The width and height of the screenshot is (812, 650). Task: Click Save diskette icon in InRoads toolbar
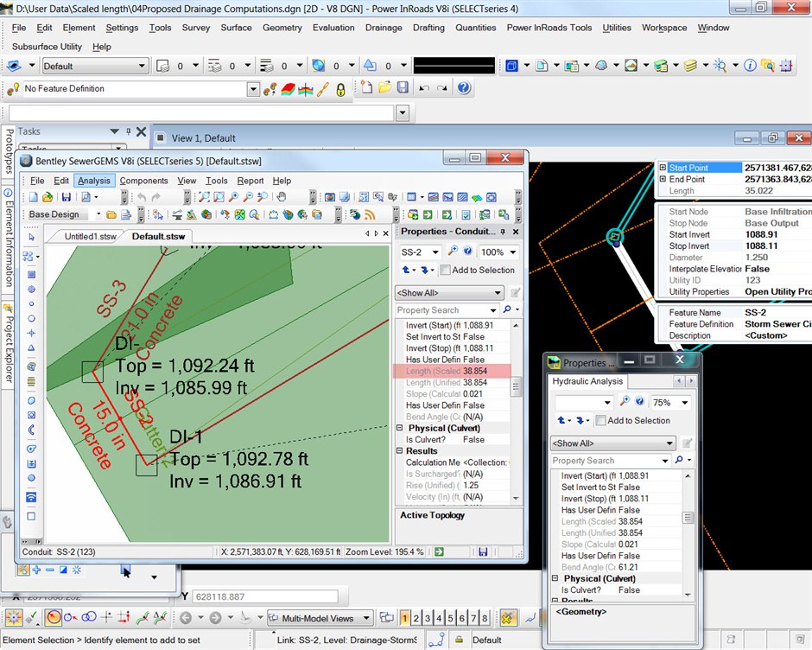[403, 87]
